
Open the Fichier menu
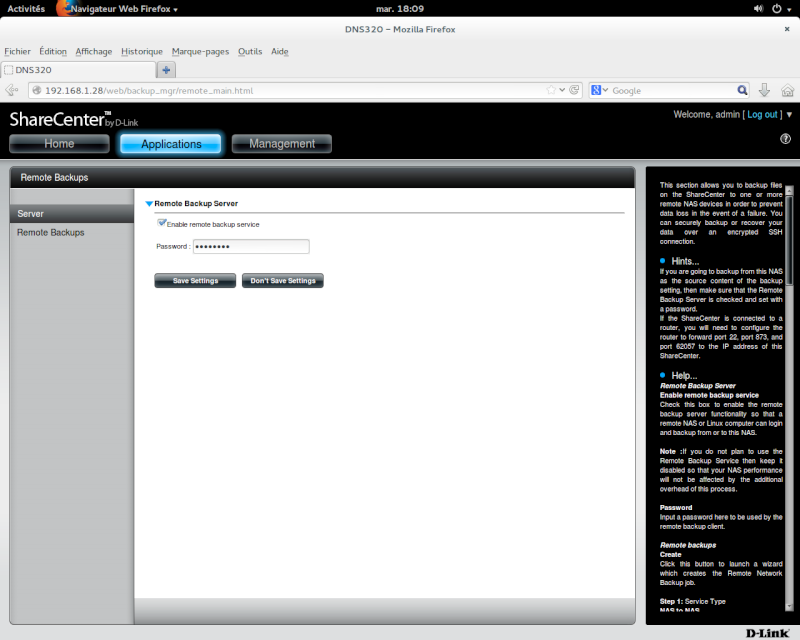[x=17, y=52]
